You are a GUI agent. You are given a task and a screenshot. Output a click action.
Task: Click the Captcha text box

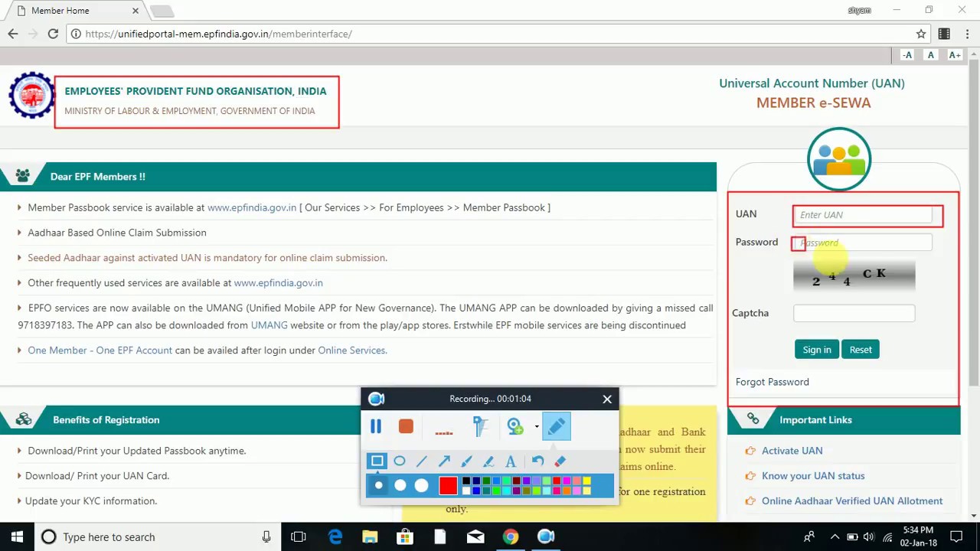point(854,313)
